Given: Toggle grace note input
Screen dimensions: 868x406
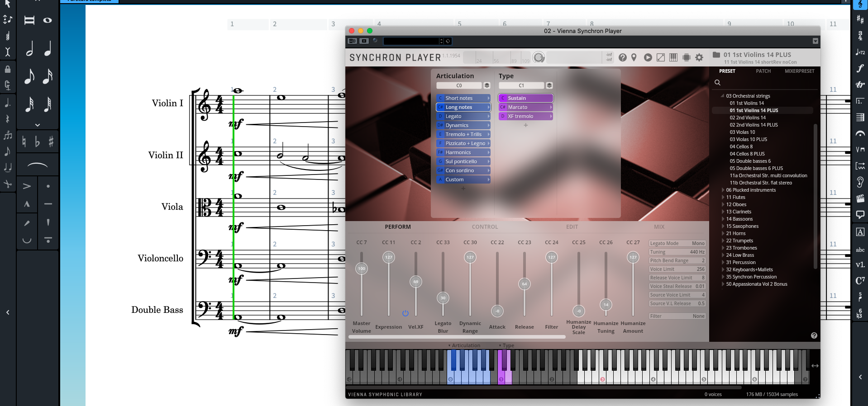Looking at the screenshot, I should 8,151.
